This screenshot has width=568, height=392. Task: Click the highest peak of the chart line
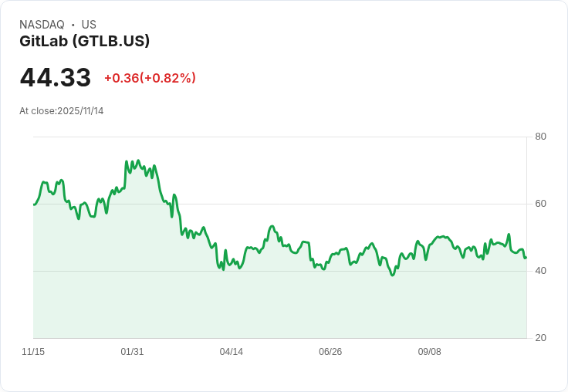pyautogui.click(x=126, y=161)
